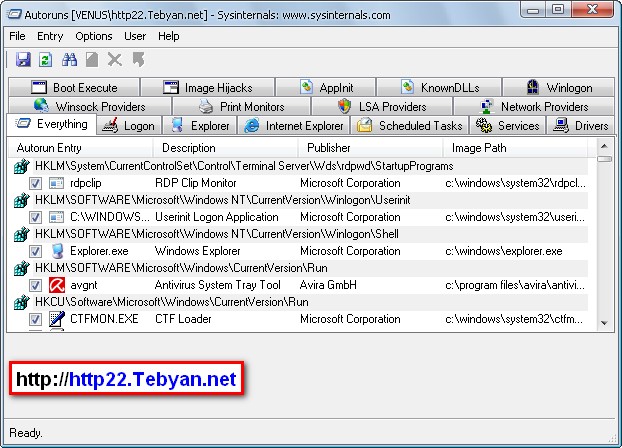The image size is (622, 448).
Task: Uncheck the CTFMON.EXE entry checkbox
Action: coord(35,319)
